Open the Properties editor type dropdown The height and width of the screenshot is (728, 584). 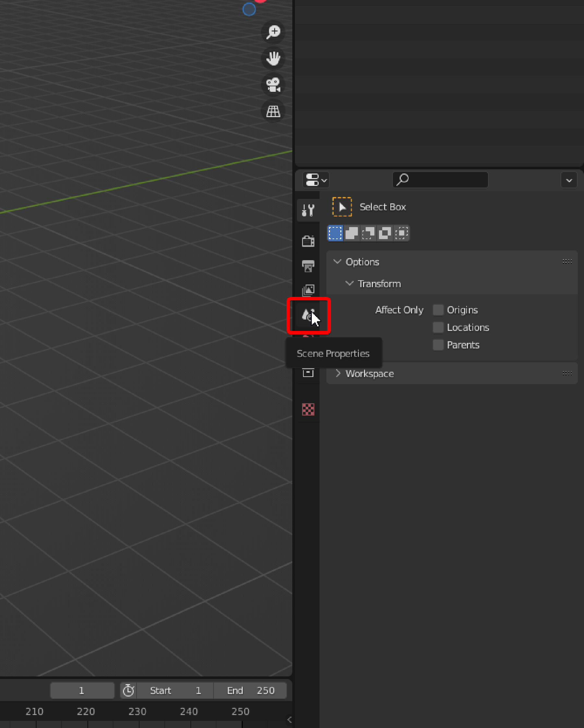[316, 180]
